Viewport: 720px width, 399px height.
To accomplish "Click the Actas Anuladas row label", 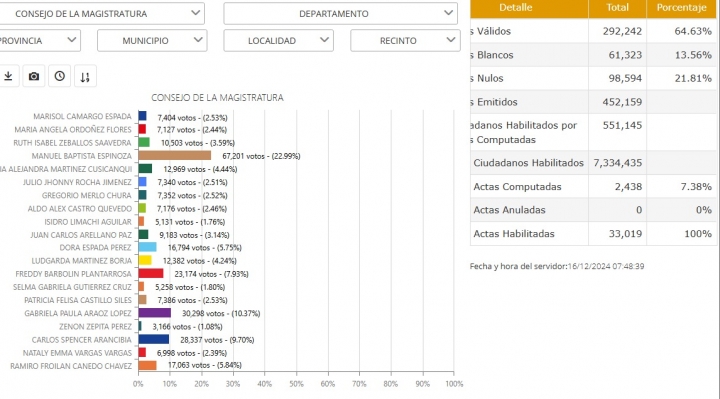I will tap(509, 210).
